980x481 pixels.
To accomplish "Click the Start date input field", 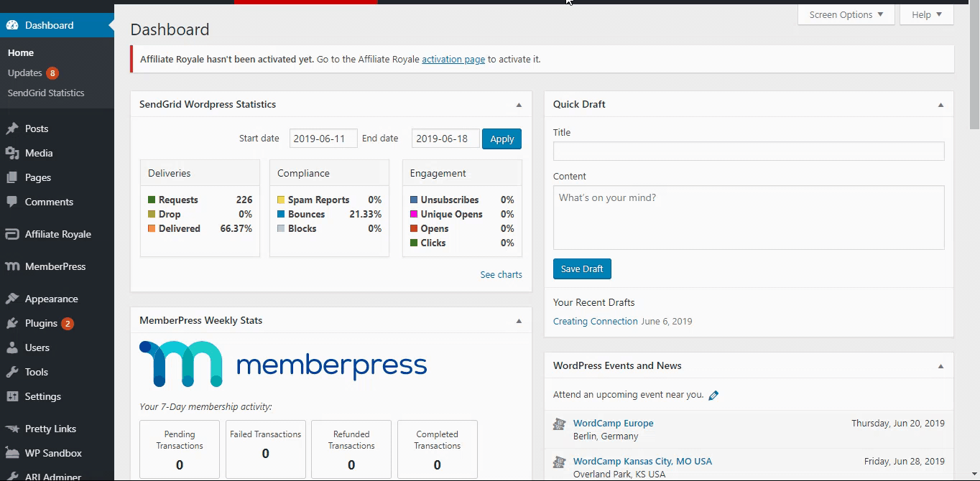I will [323, 139].
